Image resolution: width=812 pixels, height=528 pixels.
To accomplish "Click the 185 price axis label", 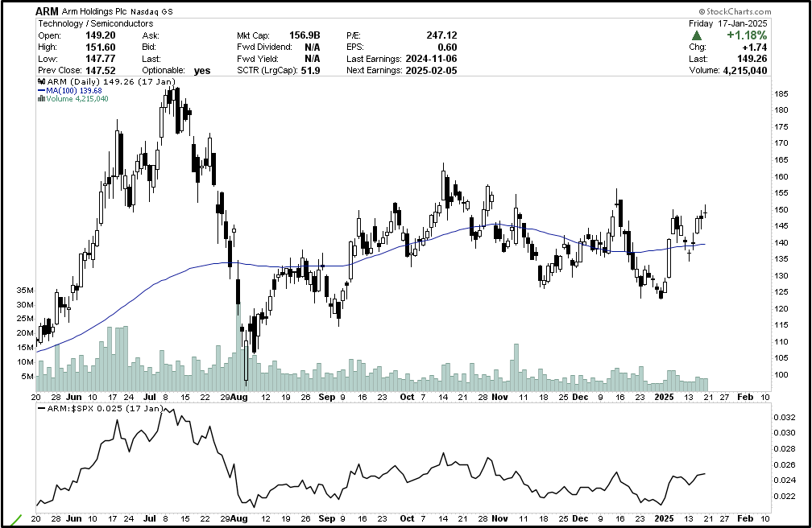I will pyautogui.click(x=782, y=93).
